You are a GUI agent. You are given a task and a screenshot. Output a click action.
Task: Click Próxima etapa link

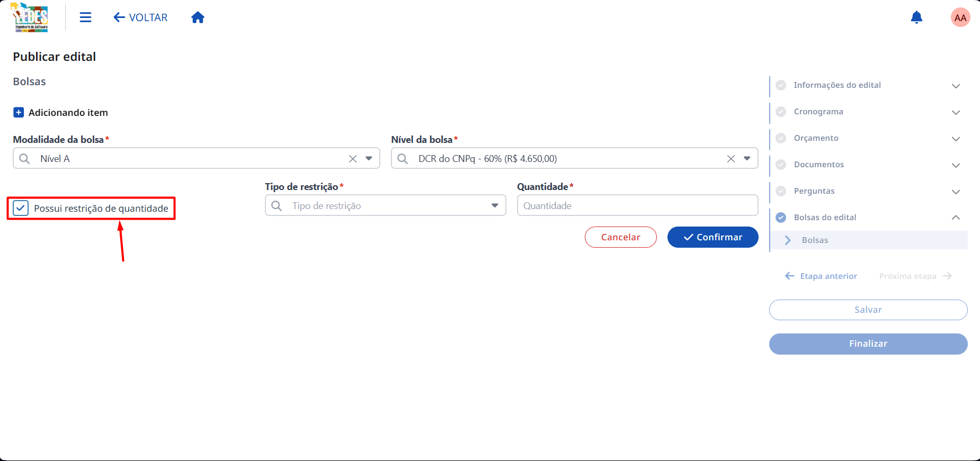(x=916, y=276)
